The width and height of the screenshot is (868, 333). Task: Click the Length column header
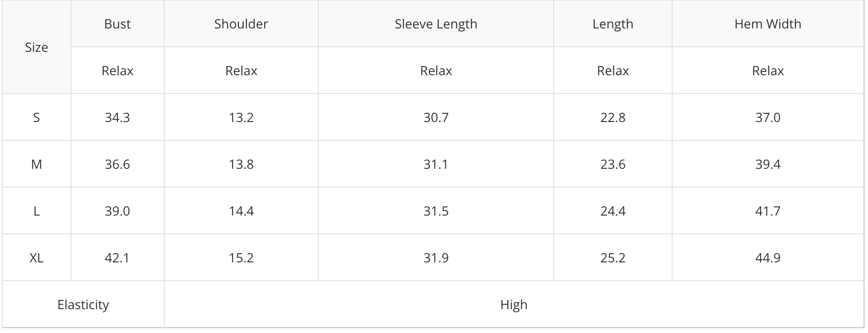click(x=613, y=24)
